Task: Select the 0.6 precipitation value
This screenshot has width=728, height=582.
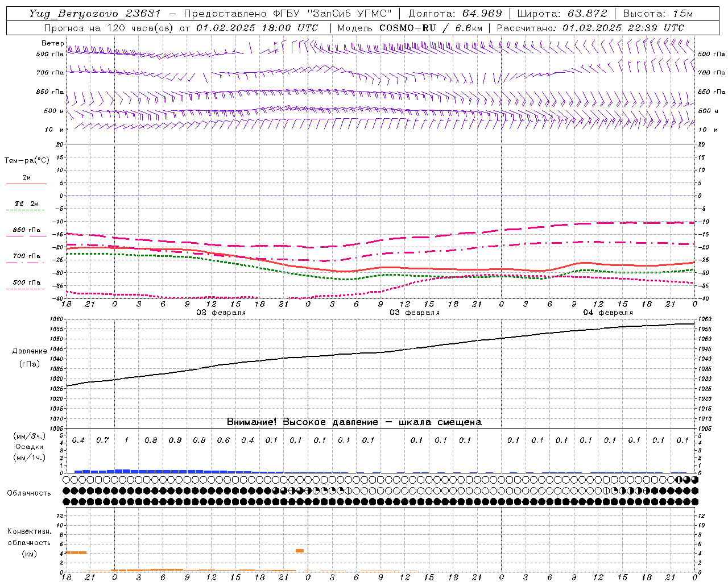Action: (x=224, y=440)
